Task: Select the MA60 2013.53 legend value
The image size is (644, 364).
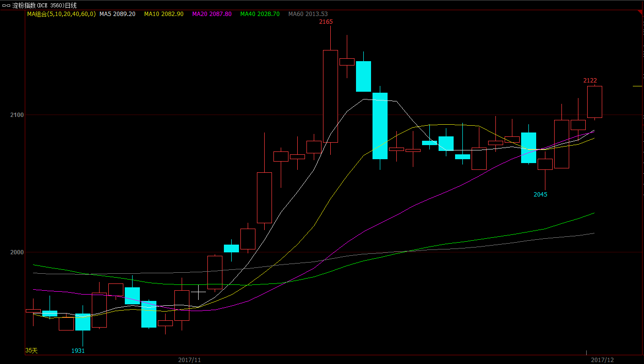Action: (x=308, y=14)
